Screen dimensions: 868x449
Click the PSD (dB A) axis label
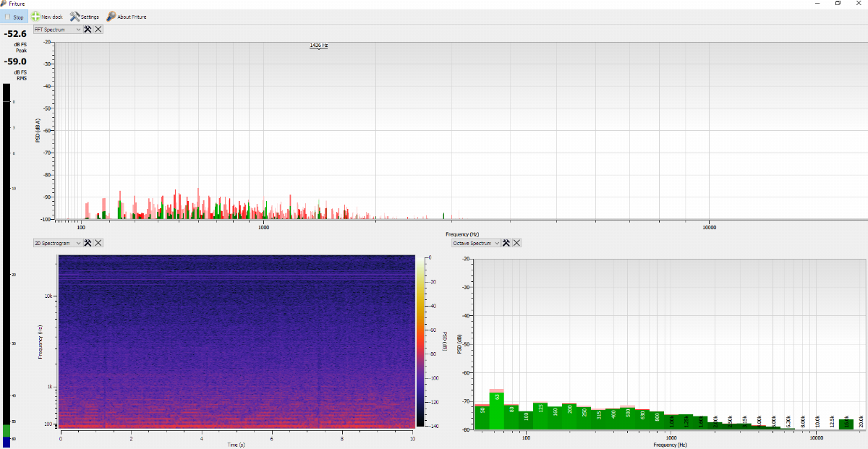pyautogui.click(x=38, y=130)
